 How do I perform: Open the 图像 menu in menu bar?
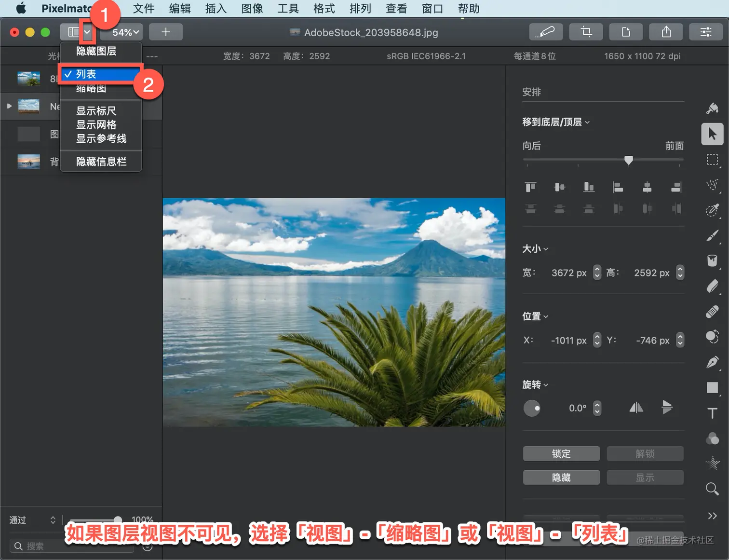pos(252,9)
